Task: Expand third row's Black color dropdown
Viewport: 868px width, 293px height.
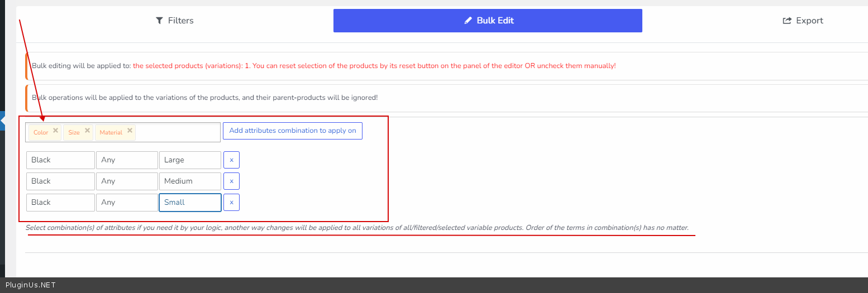Action: (60, 203)
